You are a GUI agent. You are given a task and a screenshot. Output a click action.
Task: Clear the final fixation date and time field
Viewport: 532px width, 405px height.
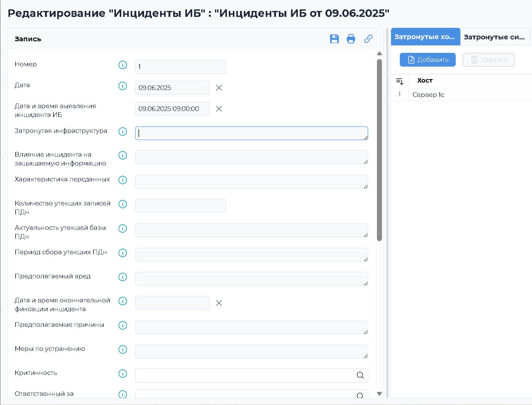pos(219,303)
